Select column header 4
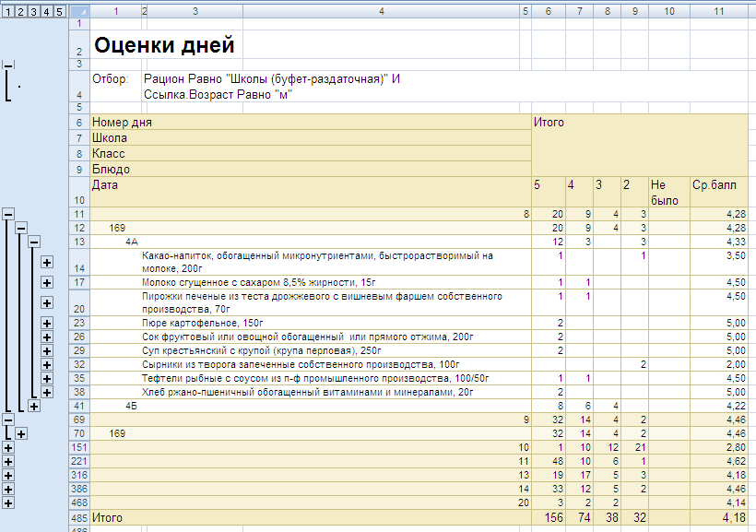Screen dimensions: 756x532 pyautogui.click(x=382, y=11)
